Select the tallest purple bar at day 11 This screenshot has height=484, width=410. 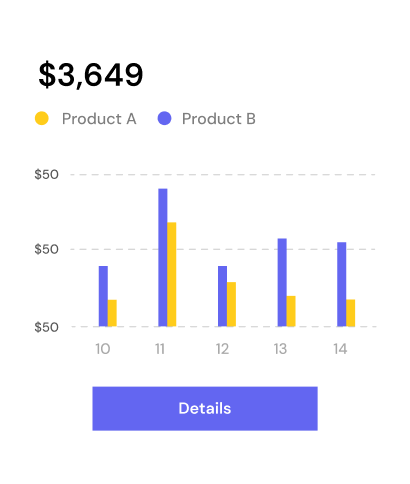pos(163,257)
